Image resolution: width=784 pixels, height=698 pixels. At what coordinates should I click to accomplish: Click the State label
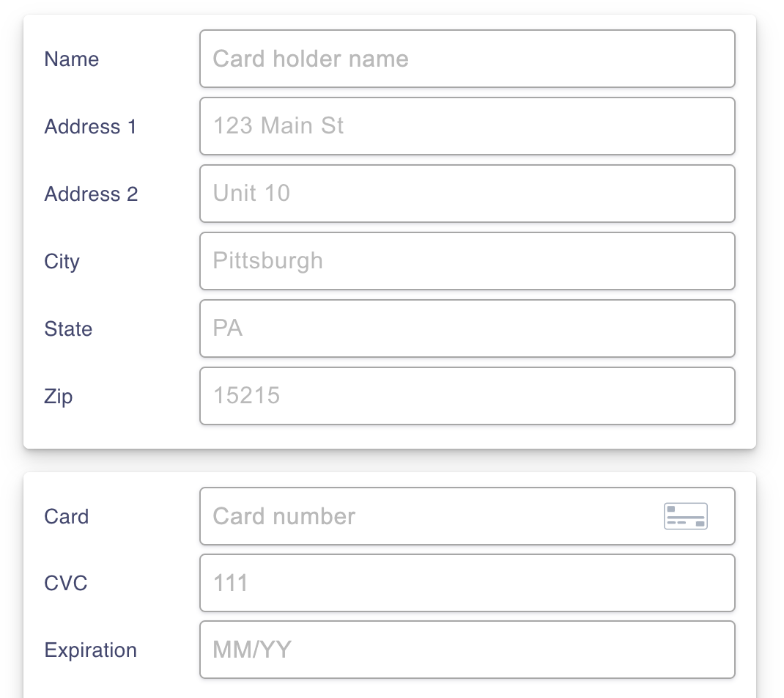click(68, 329)
